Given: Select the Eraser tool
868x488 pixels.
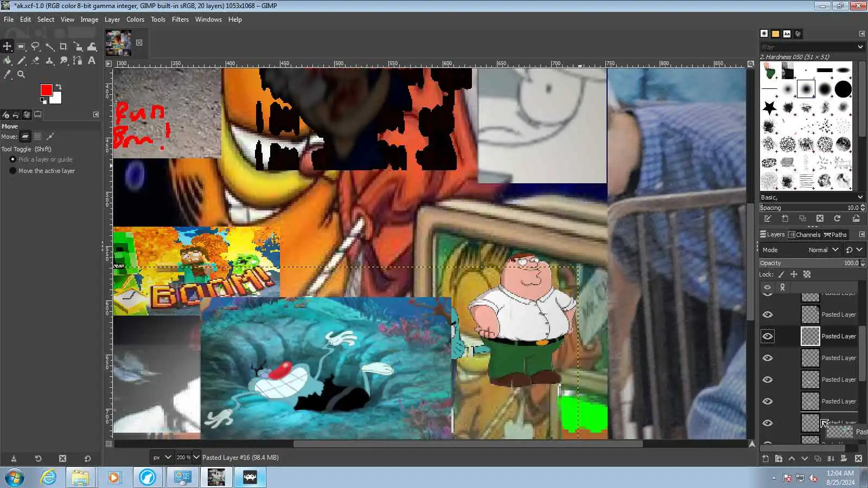Looking at the screenshot, I should (x=35, y=61).
